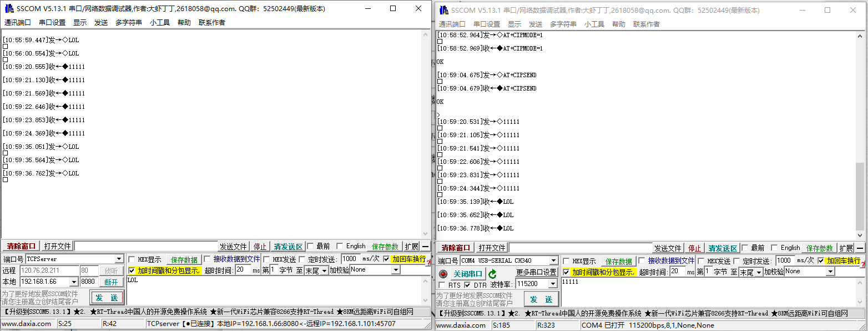The image size is (868, 331).
Task: Open the 多字符串 menu in right window
Action: (x=564, y=23)
